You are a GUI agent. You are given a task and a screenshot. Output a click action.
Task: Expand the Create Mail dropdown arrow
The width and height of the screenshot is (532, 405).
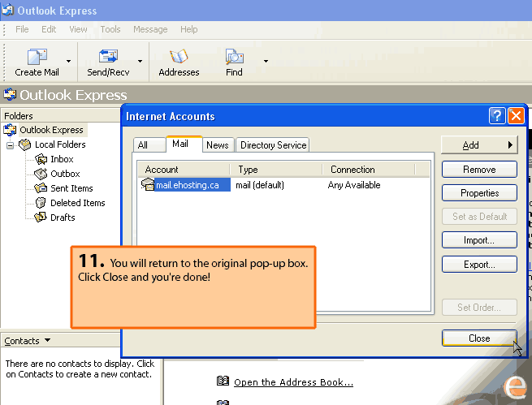point(68,61)
